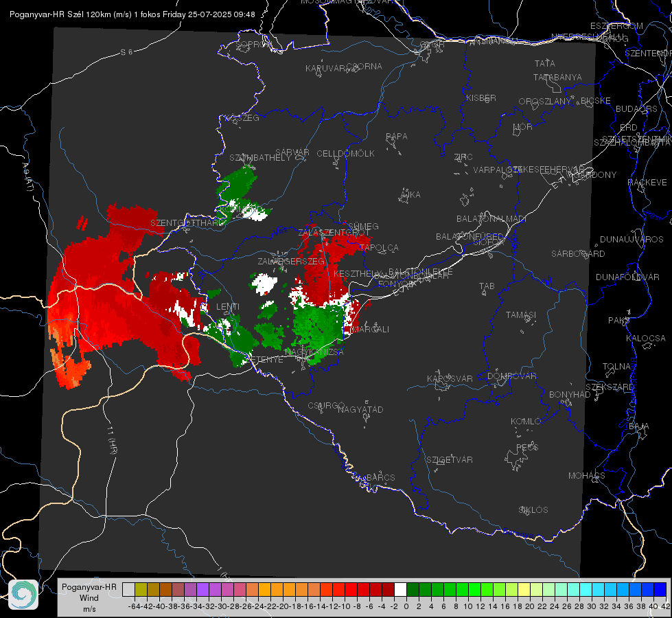Click the MOR city label
Screen dimensions: 672x618
tap(523, 126)
